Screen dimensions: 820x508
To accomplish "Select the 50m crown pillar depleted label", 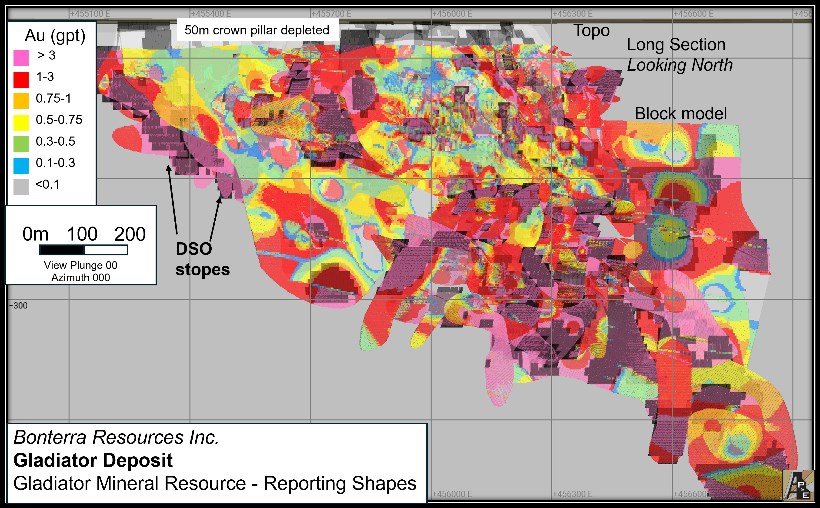I will tap(257, 30).
